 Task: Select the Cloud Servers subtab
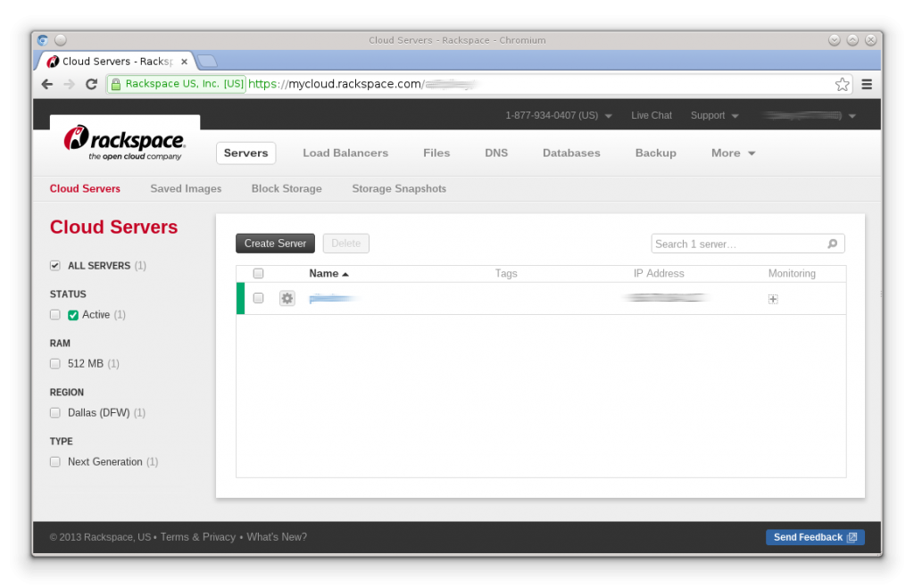[x=85, y=189]
